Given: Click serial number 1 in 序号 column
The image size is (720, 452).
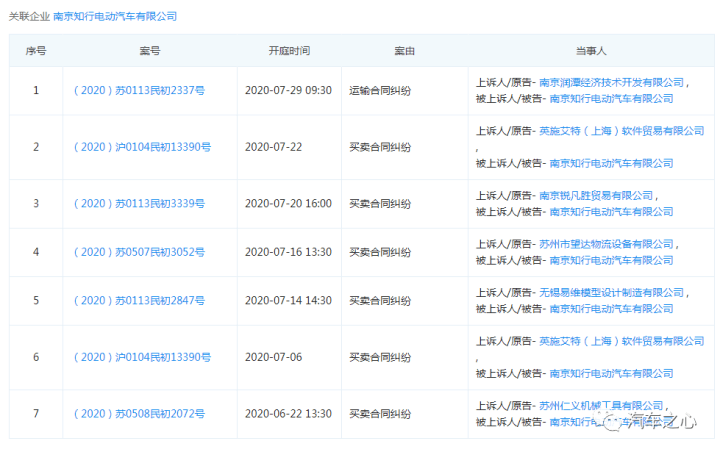Looking at the screenshot, I should point(36,90).
